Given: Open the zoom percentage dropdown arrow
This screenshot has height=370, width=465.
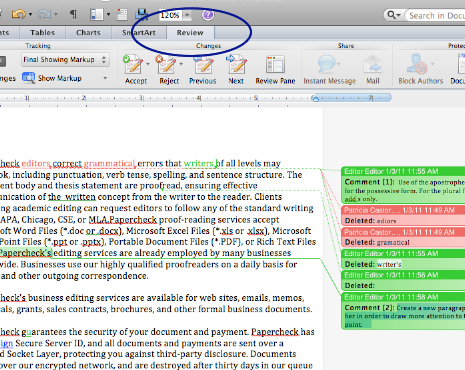Looking at the screenshot, I should 187,15.
